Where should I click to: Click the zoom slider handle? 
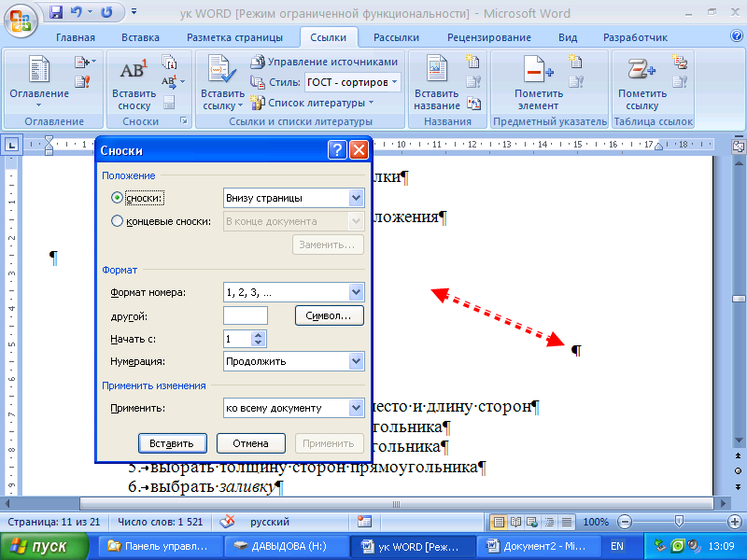tap(680, 522)
